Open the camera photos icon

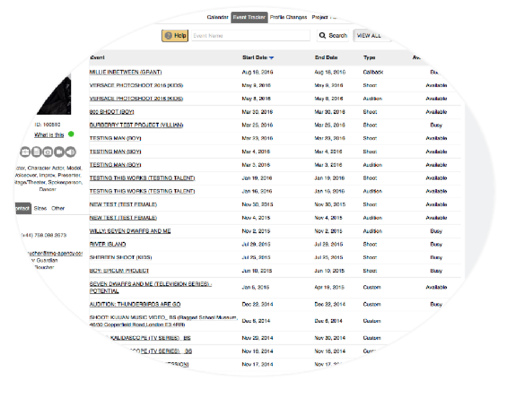pos(47,152)
